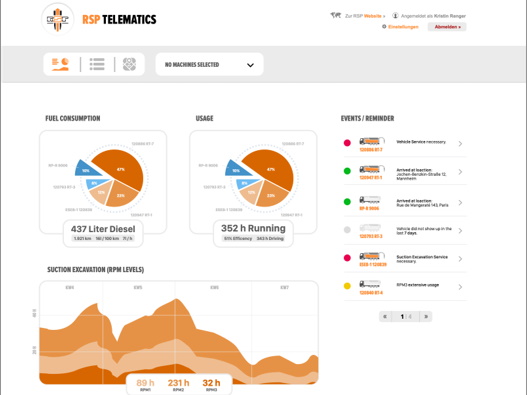Go to previous events page arrow
The width and height of the screenshot is (527, 395).
coord(385,316)
